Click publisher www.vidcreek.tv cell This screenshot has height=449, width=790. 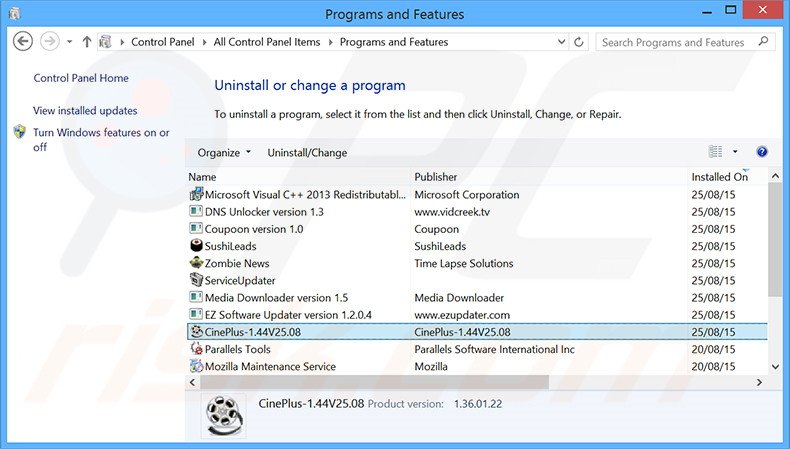[x=452, y=212]
